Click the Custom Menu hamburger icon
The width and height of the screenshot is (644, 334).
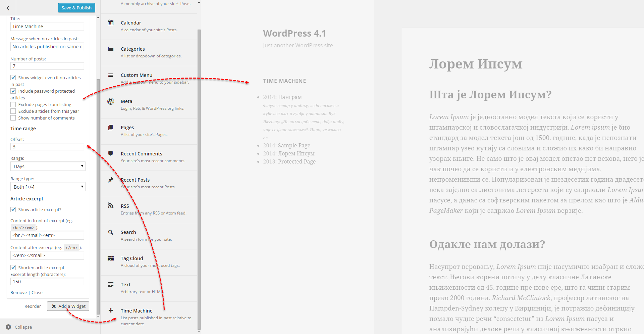(111, 75)
